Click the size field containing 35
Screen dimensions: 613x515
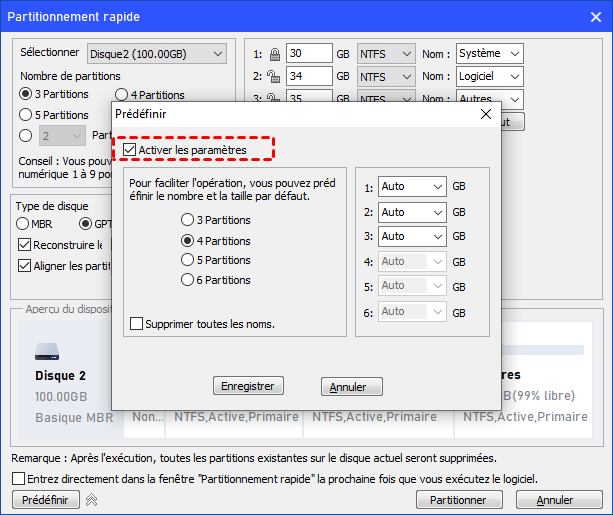(309, 96)
